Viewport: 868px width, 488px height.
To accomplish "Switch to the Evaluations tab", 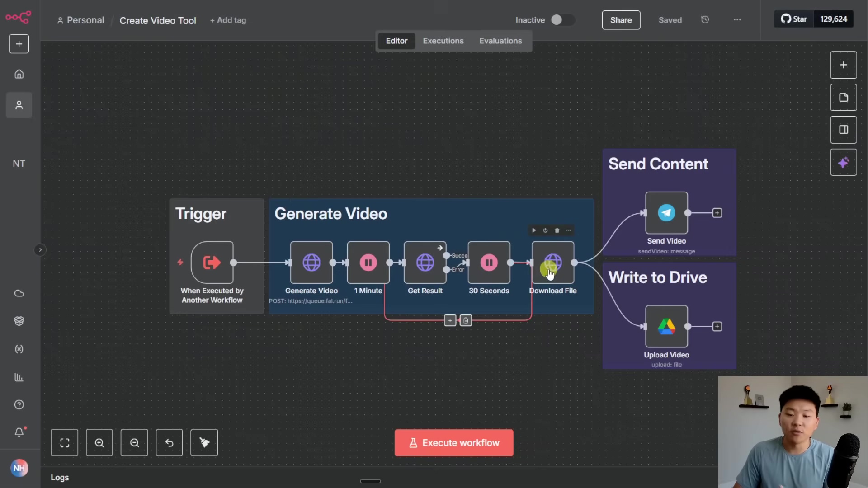I will (500, 41).
